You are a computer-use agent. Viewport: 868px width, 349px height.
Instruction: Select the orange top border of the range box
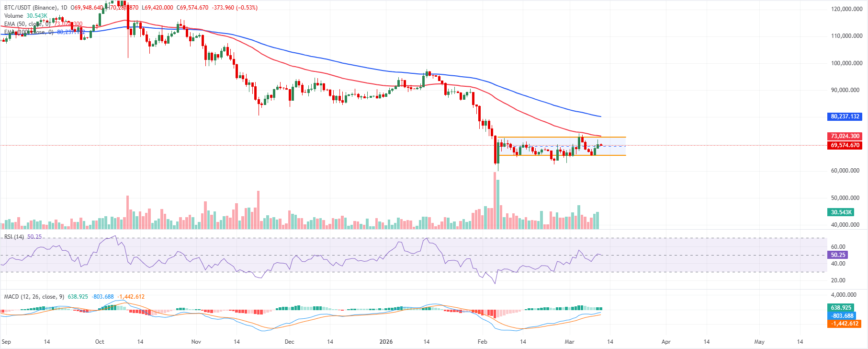[561, 138]
